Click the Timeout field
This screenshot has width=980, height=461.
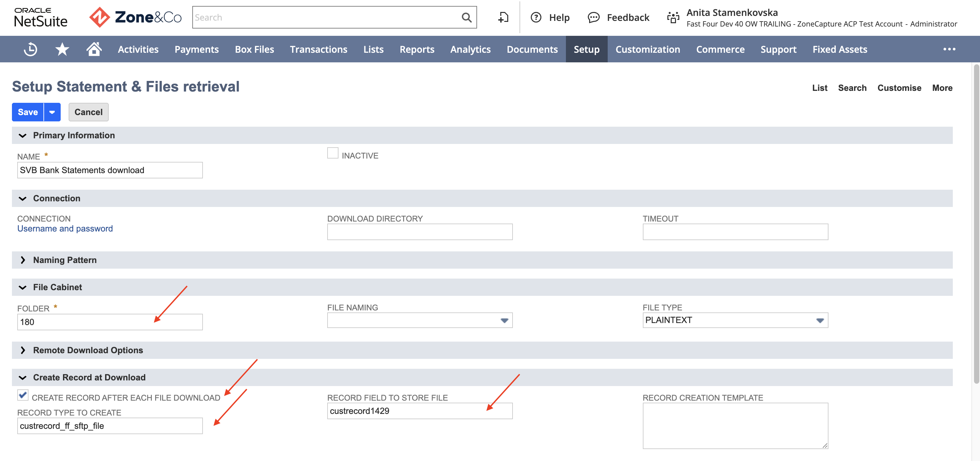(x=735, y=232)
